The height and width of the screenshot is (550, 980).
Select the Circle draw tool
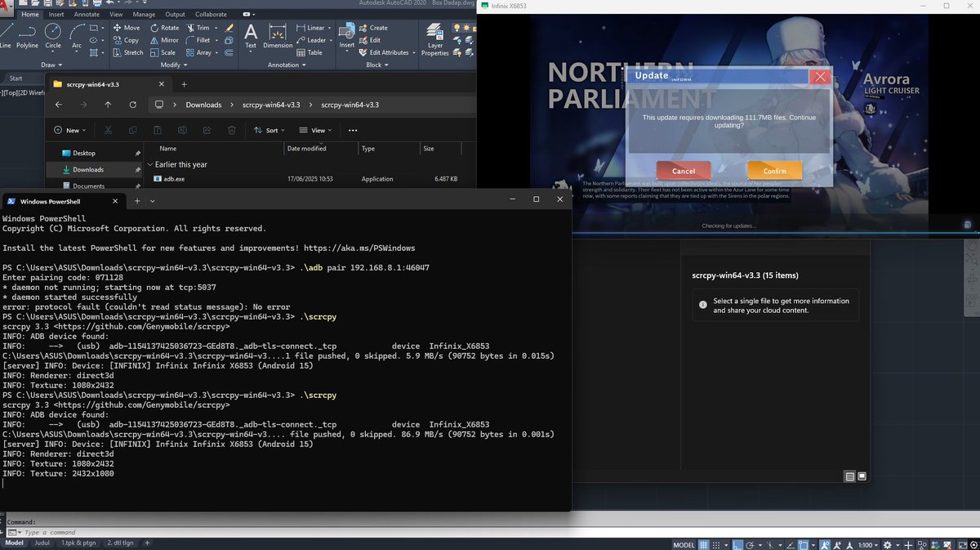pyautogui.click(x=52, y=36)
